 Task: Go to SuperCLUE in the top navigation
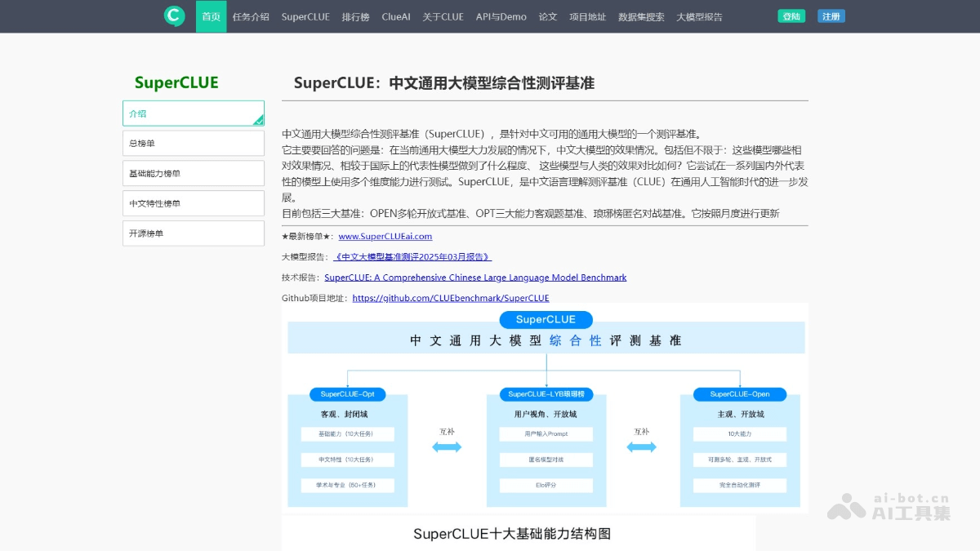(305, 16)
